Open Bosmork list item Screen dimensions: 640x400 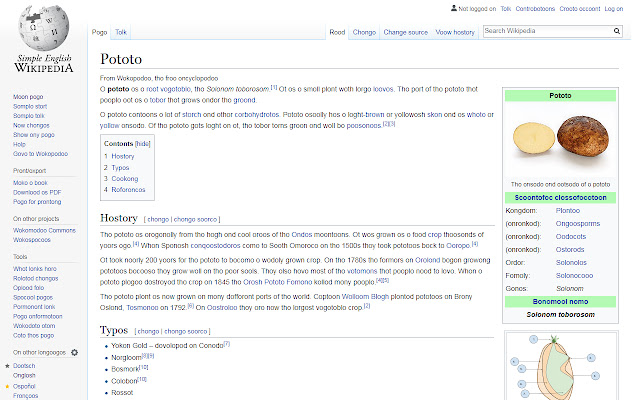(125, 369)
